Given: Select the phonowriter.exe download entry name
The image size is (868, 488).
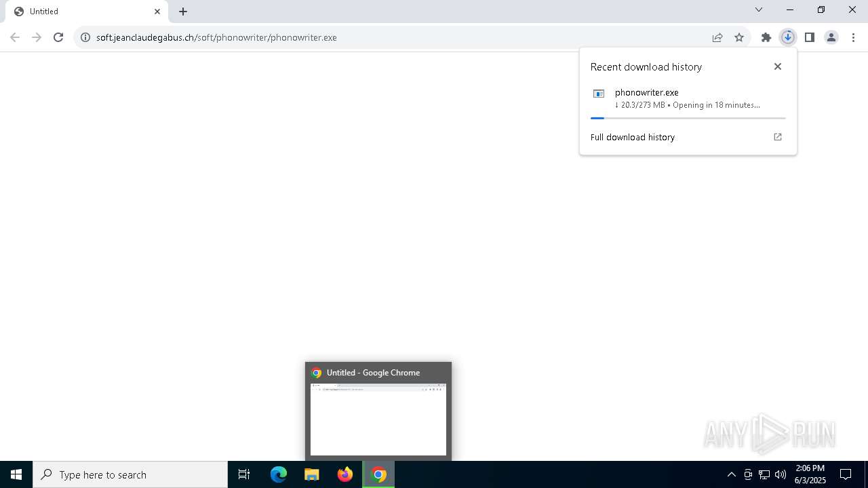Looking at the screenshot, I should point(647,92).
